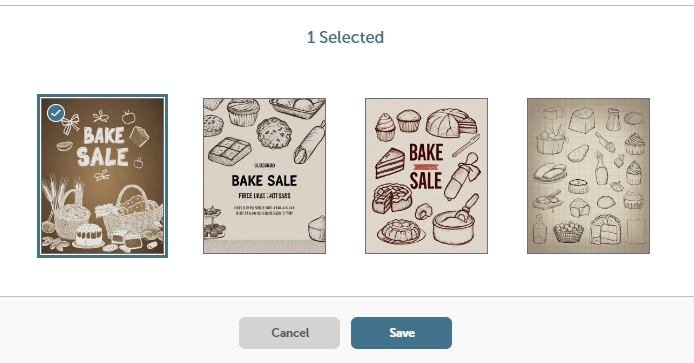This screenshot has width=694, height=363.
Task: Click the "1 Selected" label
Action: (345, 37)
